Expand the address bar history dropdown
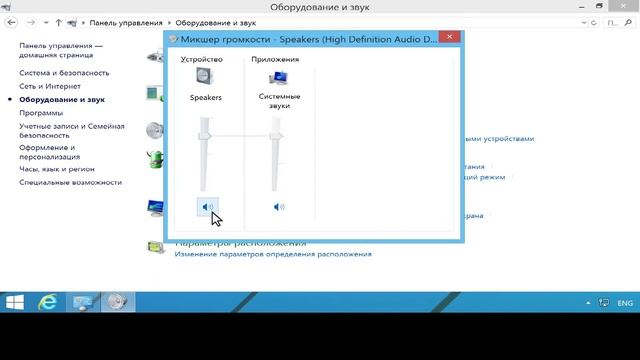This screenshot has width=640, height=360. coord(584,23)
